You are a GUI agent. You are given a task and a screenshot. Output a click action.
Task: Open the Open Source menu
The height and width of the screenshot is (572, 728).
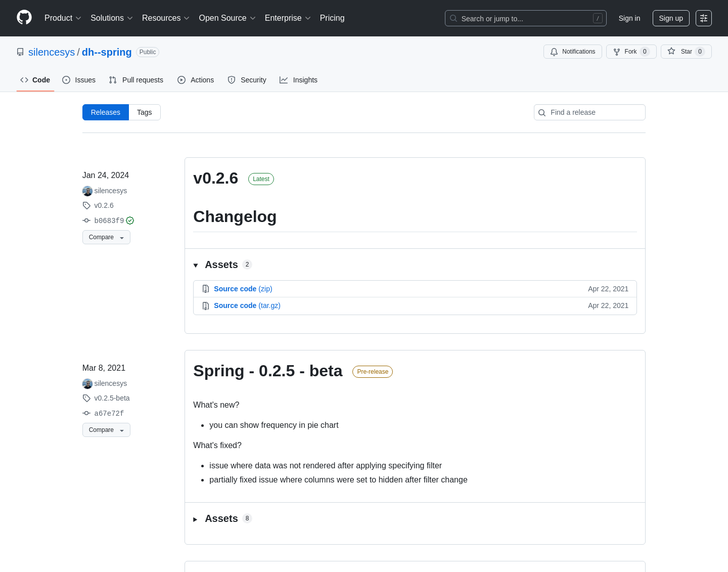(x=227, y=18)
